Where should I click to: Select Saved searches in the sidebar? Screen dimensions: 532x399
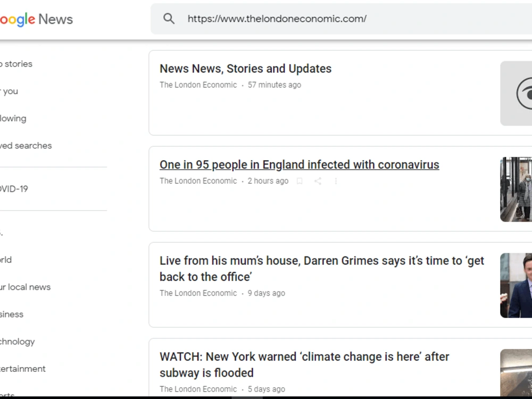point(26,146)
